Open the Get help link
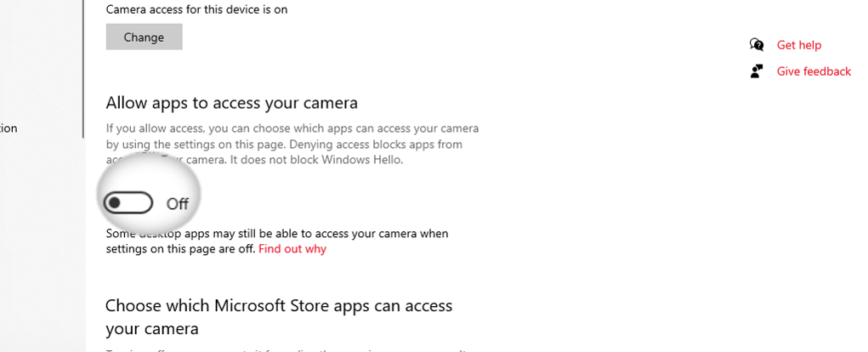 pyautogui.click(x=798, y=45)
